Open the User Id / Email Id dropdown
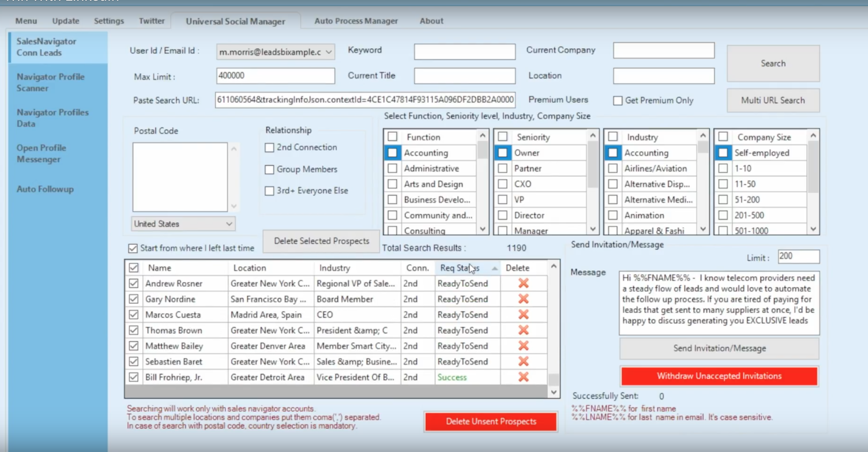 coord(329,52)
